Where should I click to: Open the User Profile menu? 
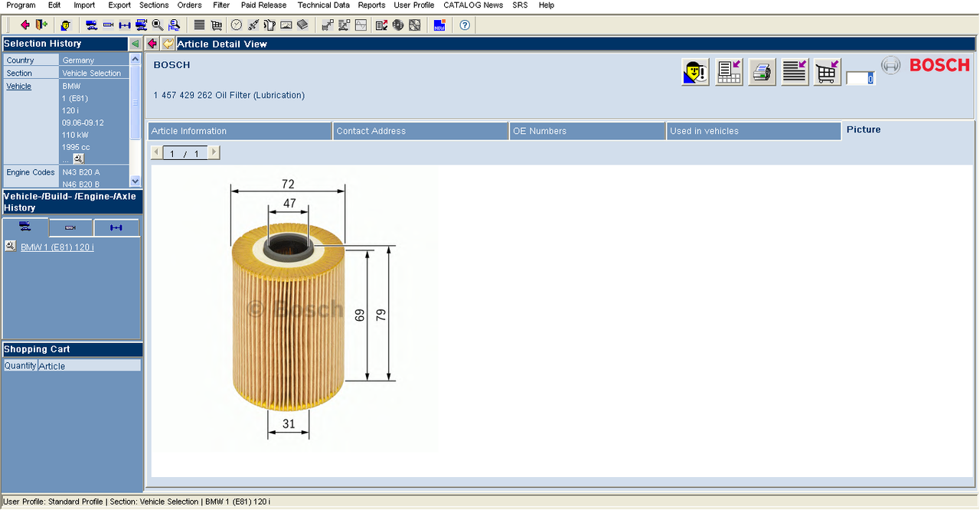point(414,5)
